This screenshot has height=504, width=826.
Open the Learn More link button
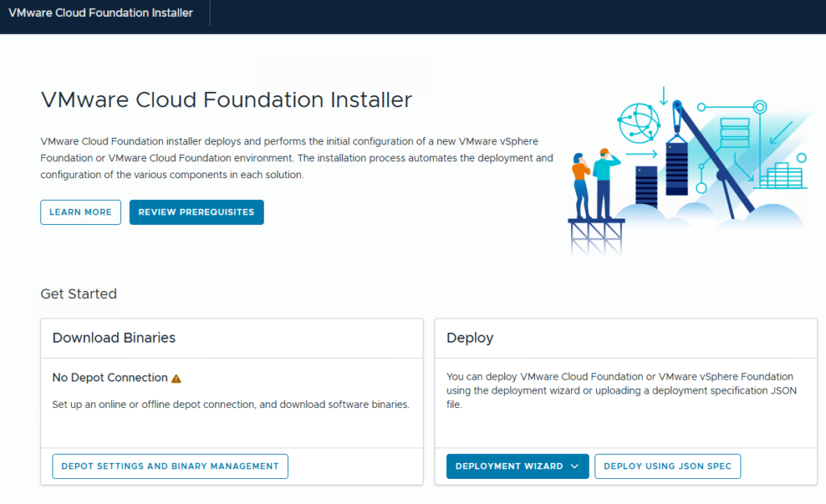[81, 212]
